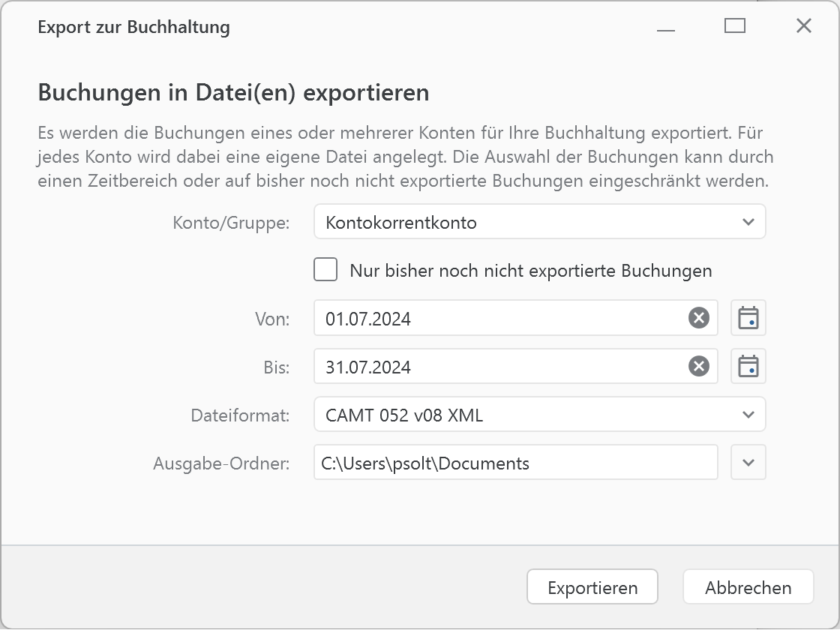This screenshot has height=630, width=840.
Task: Cancel the dialog with Abbrechen
Action: (x=748, y=587)
